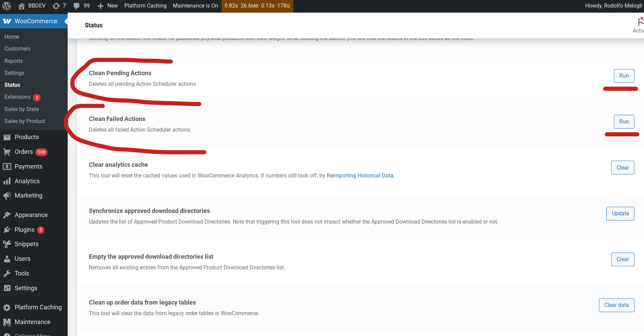Click the Query Monitor performance stats

click(x=257, y=6)
